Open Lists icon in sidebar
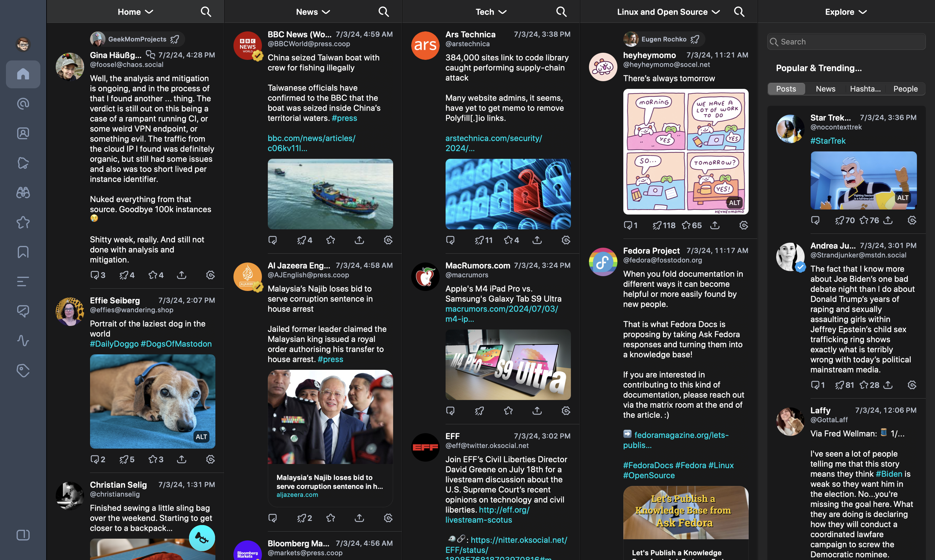Screen dimensions: 935x560 pos(23,281)
